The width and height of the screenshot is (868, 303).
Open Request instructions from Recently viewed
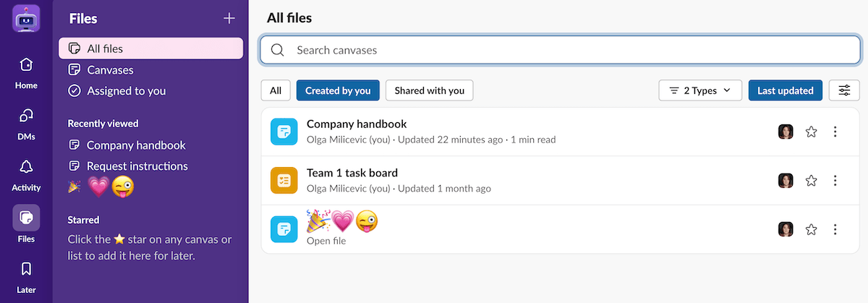(137, 166)
